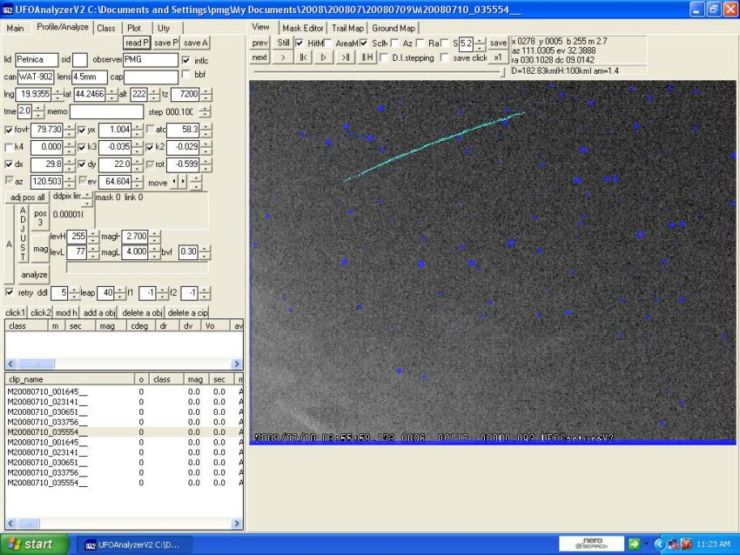Click the UFOAnalyzerV2 title bar icon
Image resolution: width=740 pixels, height=555 pixels.
tap(8, 8)
